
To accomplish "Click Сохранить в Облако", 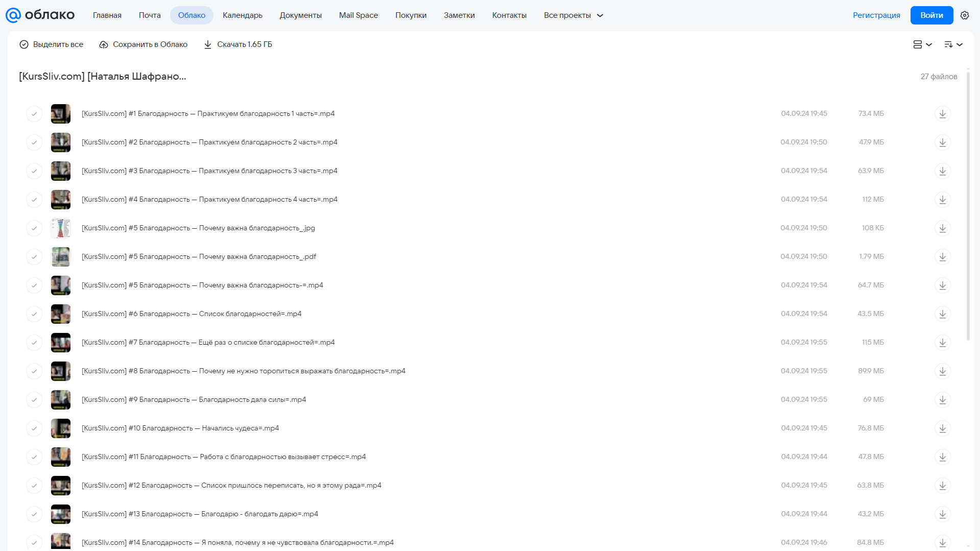I will click(x=143, y=44).
